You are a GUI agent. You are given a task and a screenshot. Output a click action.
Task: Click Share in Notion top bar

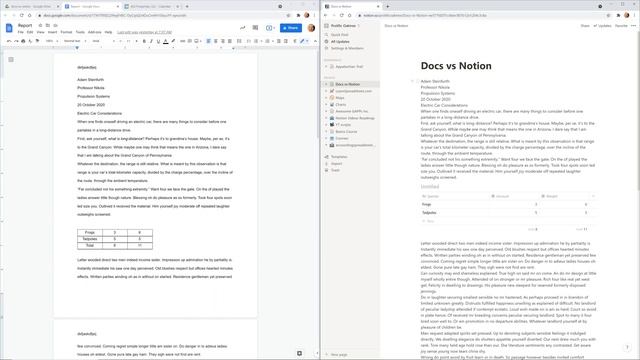tap(585, 26)
